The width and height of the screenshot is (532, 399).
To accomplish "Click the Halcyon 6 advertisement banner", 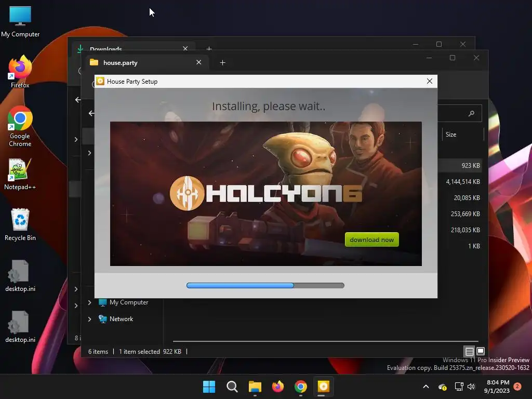I will pyautogui.click(x=265, y=193).
